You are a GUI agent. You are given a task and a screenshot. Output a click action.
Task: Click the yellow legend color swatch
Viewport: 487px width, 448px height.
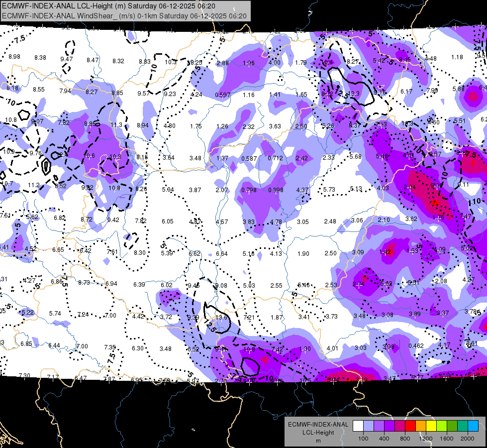pos(431,426)
